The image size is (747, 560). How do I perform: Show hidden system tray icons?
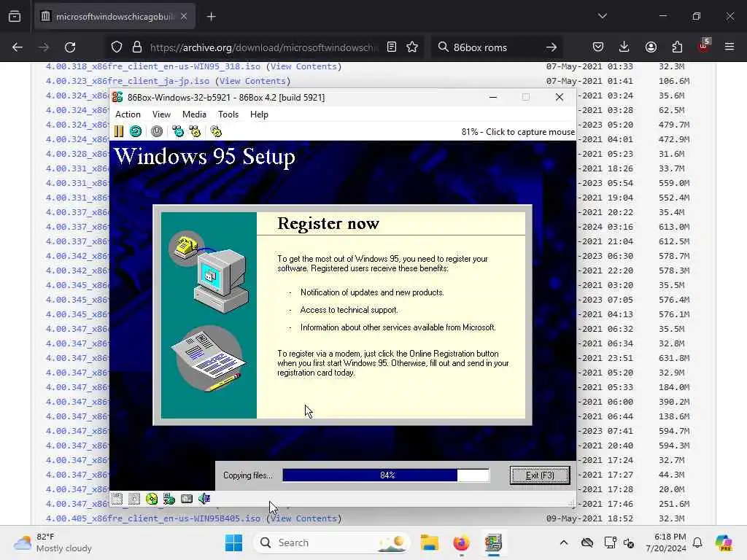point(564,542)
